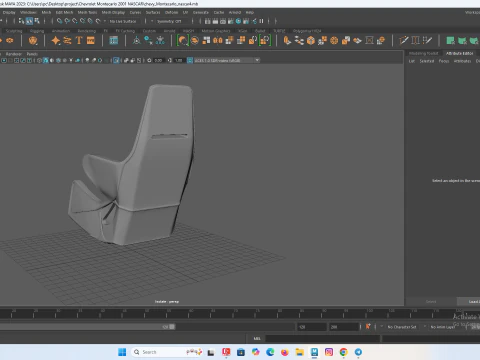Open Microsoft Edge from the taskbar
The width and height of the screenshot is (480, 360).
(270, 352)
